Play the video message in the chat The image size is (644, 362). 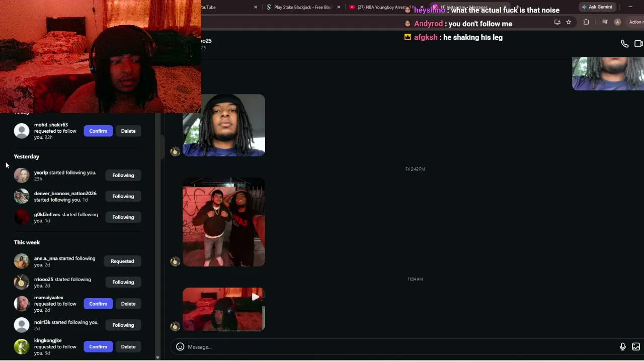(224, 309)
